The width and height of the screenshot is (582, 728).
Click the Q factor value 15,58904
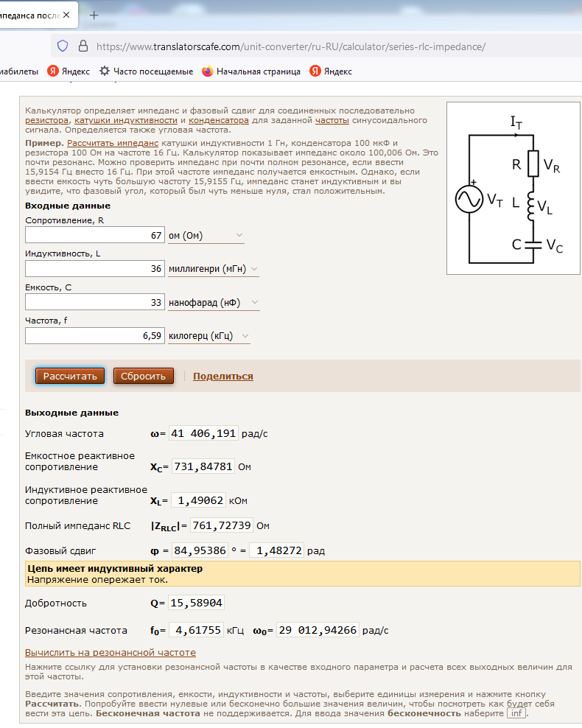pyautogui.click(x=196, y=603)
